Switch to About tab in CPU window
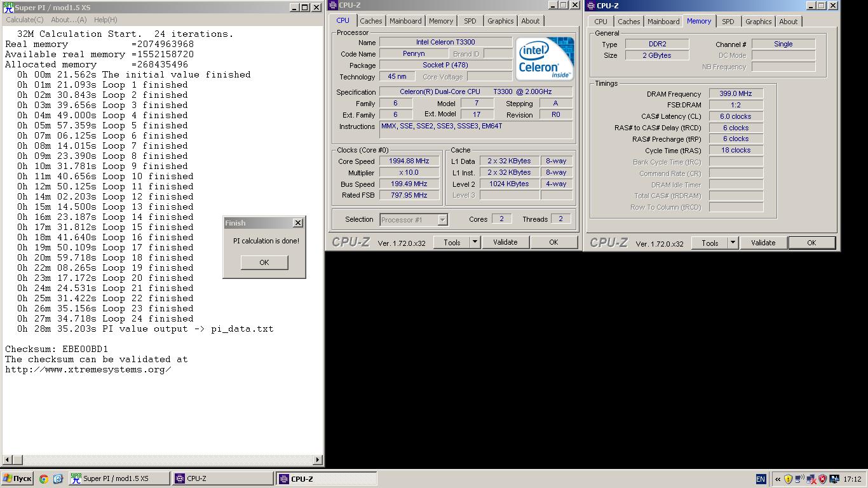The width and height of the screenshot is (868, 488). click(531, 21)
